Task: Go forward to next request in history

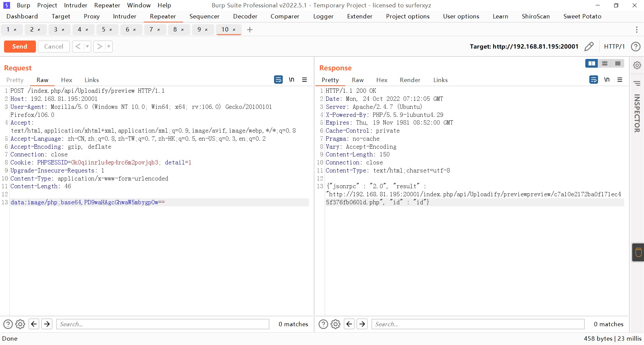Action: coord(99,47)
